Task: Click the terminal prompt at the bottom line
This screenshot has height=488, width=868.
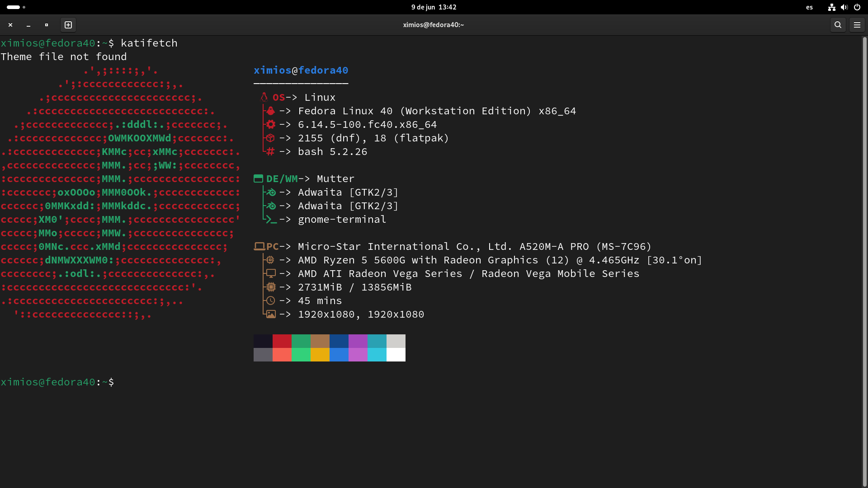Action: pyautogui.click(x=57, y=382)
